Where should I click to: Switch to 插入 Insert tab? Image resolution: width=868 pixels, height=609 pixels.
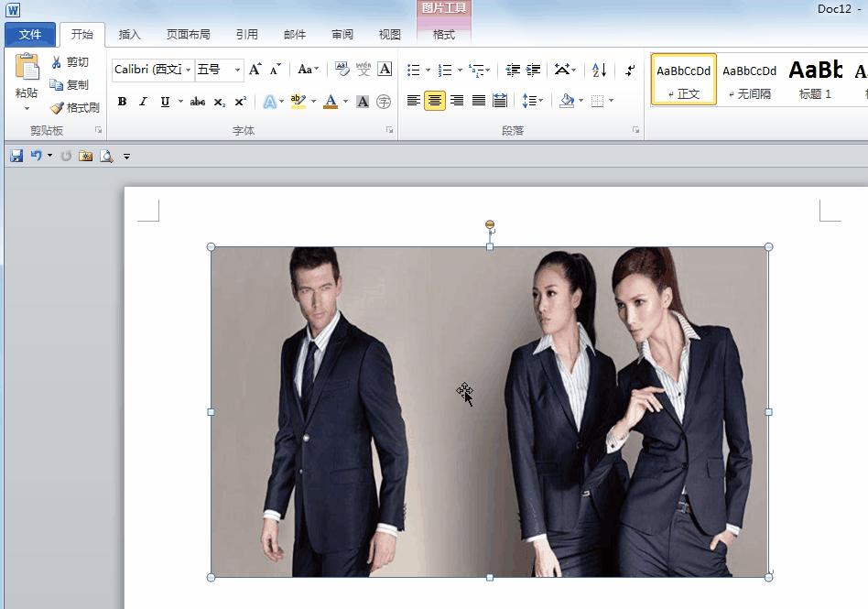point(129,34)
